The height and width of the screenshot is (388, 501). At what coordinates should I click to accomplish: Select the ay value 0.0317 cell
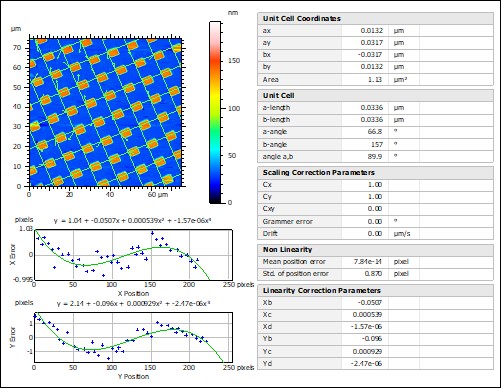coord(365,43)
